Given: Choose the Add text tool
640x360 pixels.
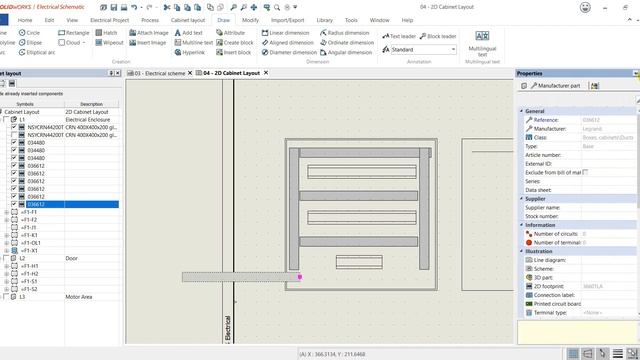Looking at the screenshot, I should [189, 33].
